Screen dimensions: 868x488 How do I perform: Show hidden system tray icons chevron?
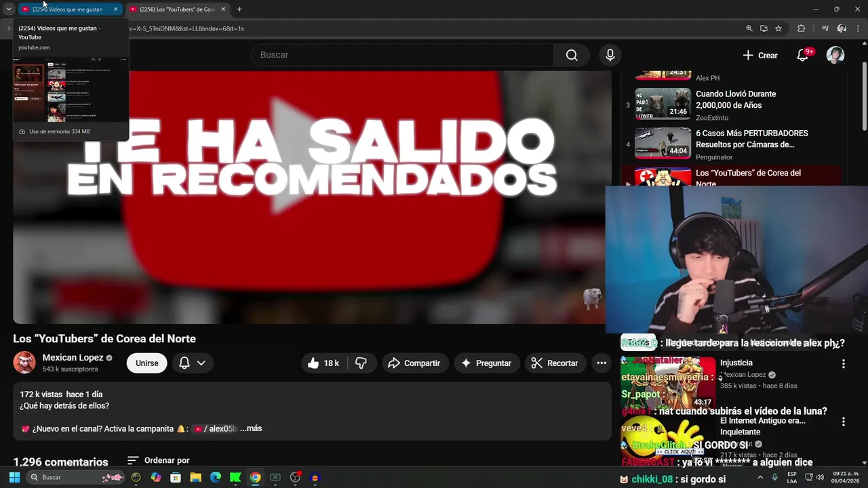click(759, 477)
